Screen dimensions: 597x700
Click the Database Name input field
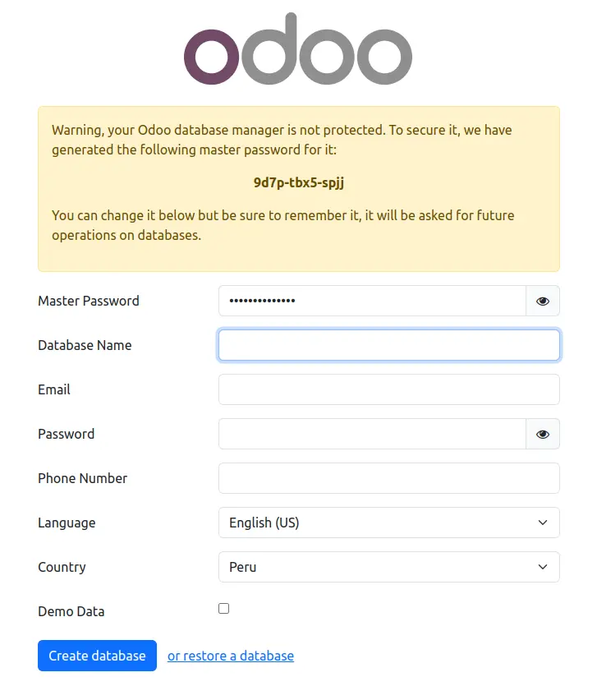[x=388, y=345]
